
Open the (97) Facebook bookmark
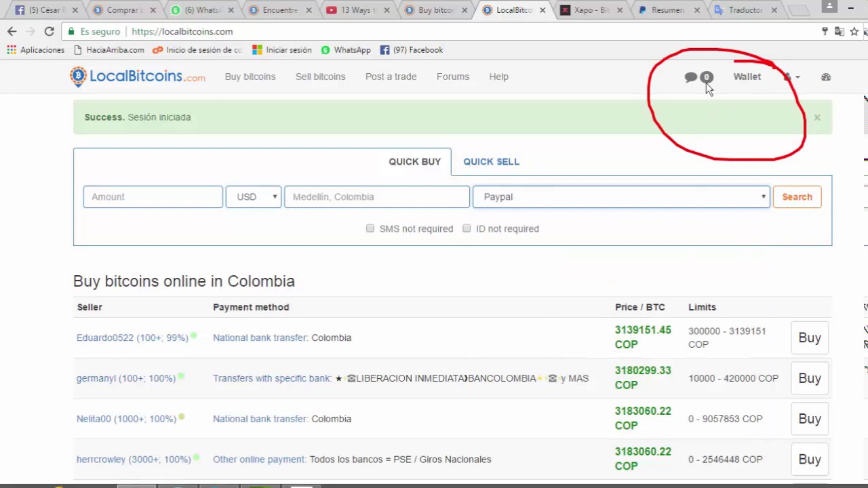pos(412,50)
